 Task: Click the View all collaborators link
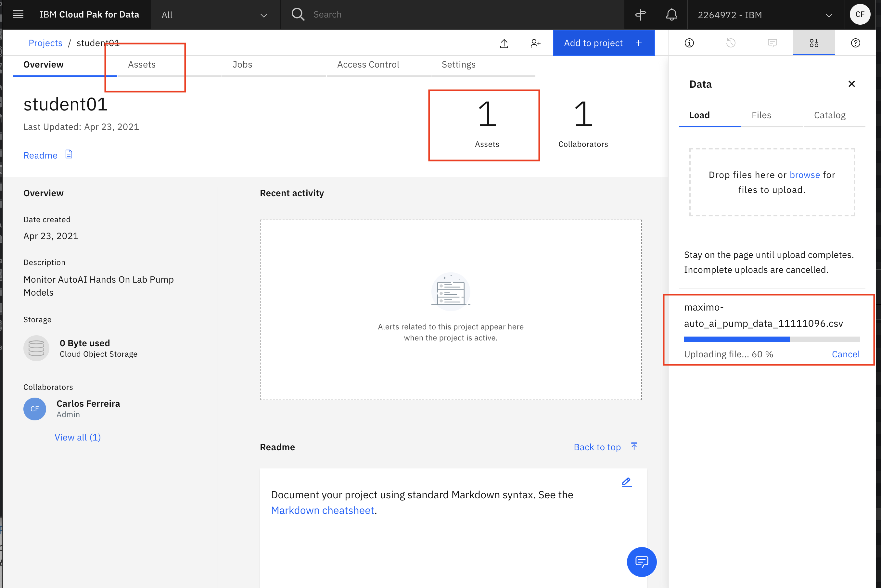coord(77,437)
